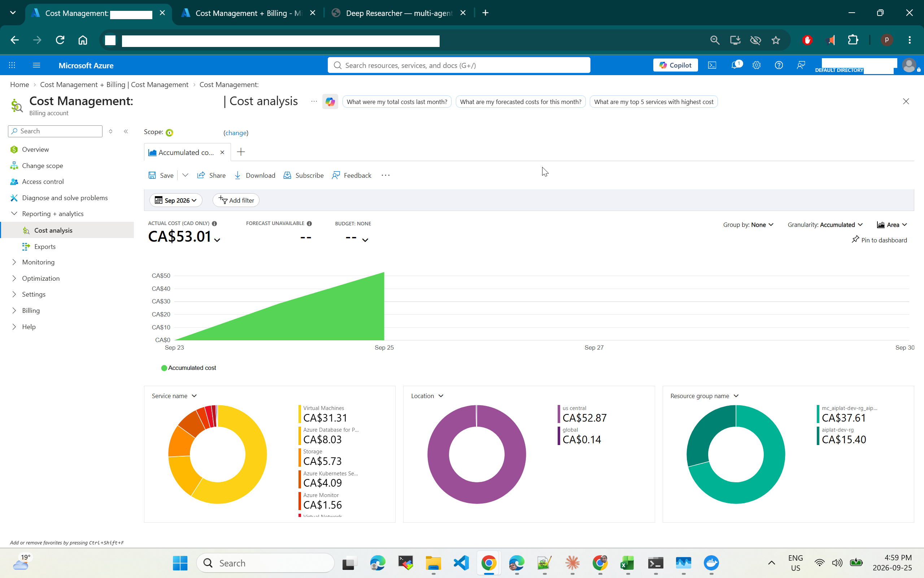Screen dimensions: 924x578
Task: Open the Azure apps grid icon
Action: click(12, 65)
